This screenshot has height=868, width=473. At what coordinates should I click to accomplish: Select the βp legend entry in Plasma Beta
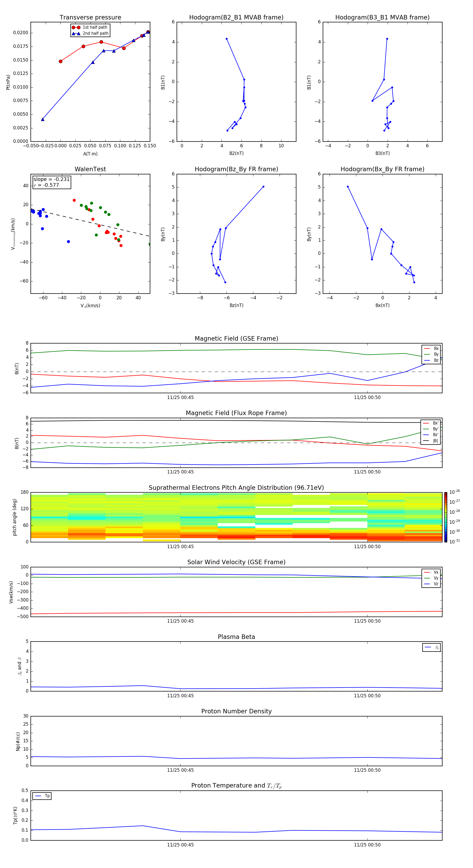point(432,647)
